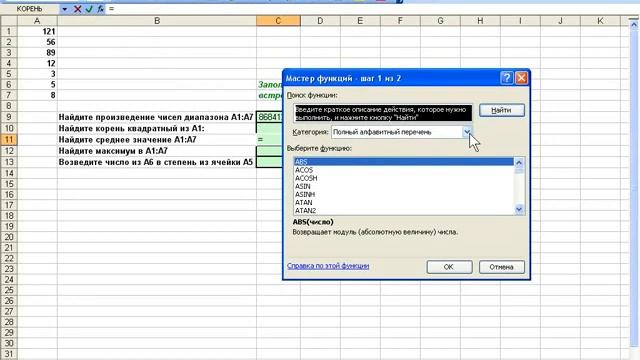Close the function wizard dialog

(x=521, y=78)
